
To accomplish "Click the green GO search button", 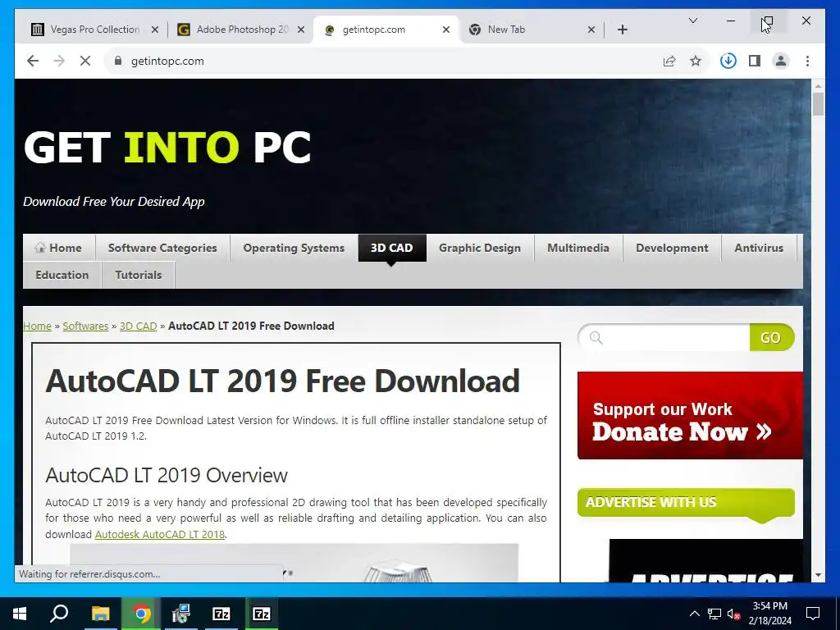I will (771, 337).
